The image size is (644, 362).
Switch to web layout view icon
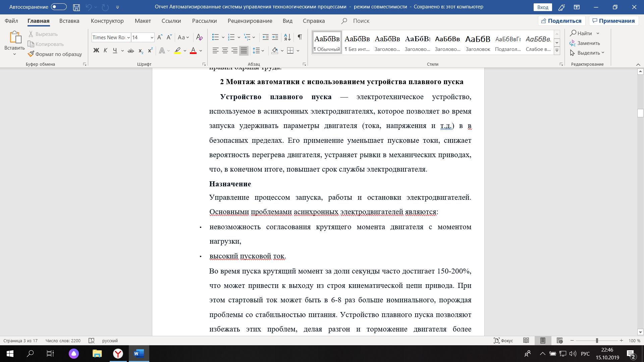click(559, 341)
